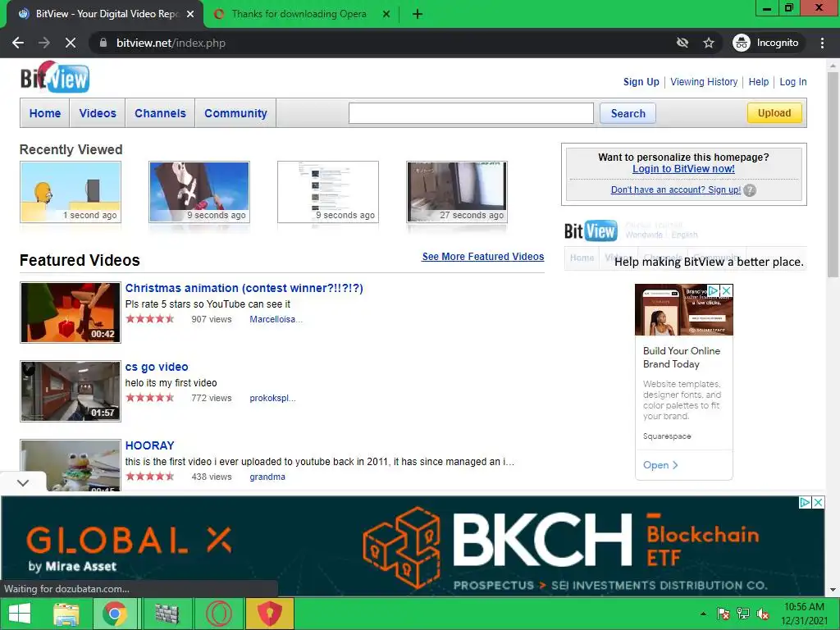Open a new browser tab
The image size is (840, 630).
click(x=418, y=14)
